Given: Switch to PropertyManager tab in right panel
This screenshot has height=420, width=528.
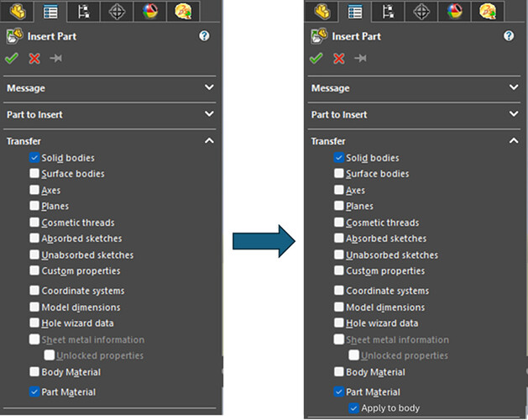Looking at the screenshot, I should click(355, 12).
